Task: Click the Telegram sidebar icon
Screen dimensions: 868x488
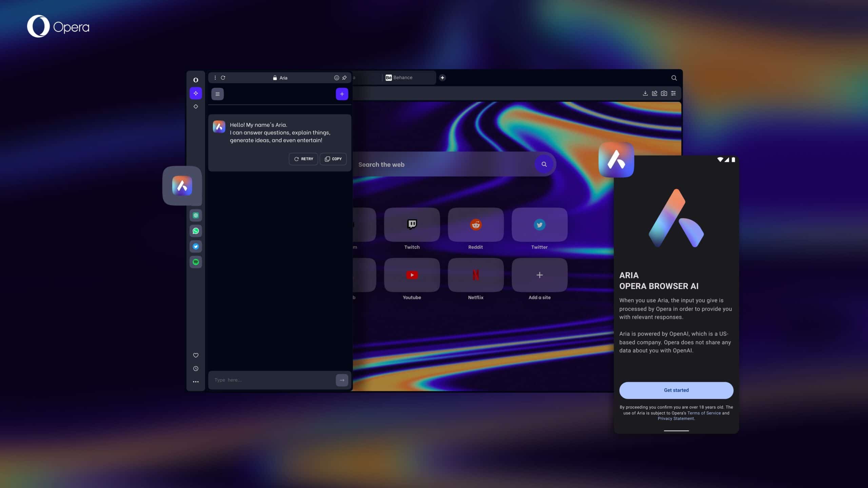Action: (x=196, y=246)
